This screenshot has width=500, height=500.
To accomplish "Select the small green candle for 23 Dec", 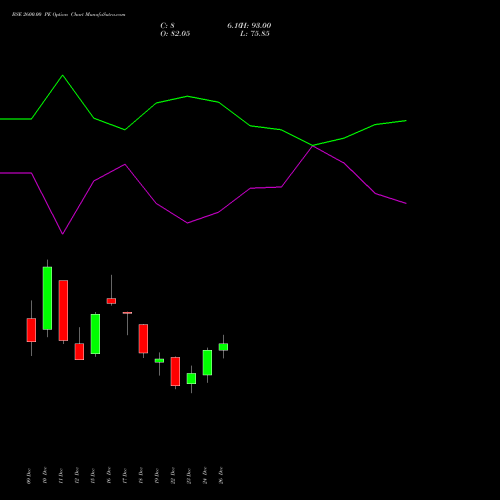I will pyautogui.click(x=191, y=379).
